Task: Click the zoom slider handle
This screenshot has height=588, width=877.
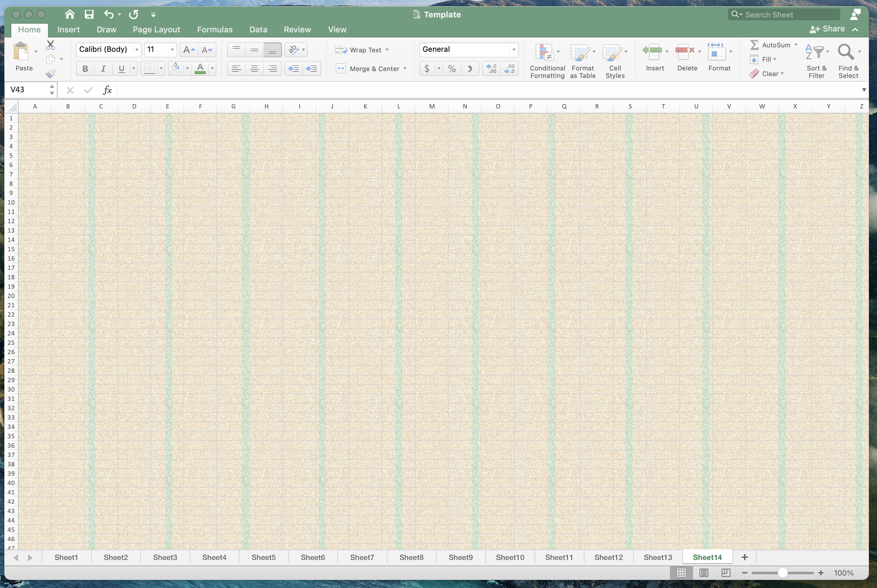Action: coord(783,573)
